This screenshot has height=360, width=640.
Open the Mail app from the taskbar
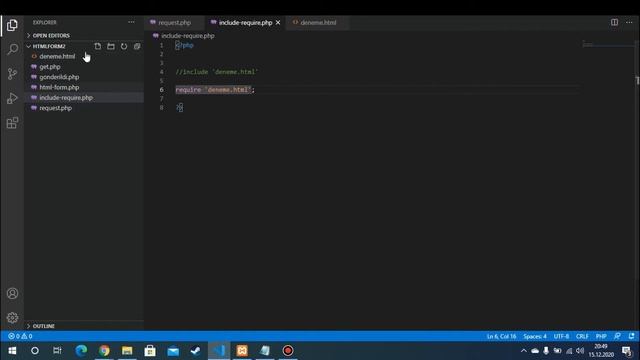[x=173, y=351]
